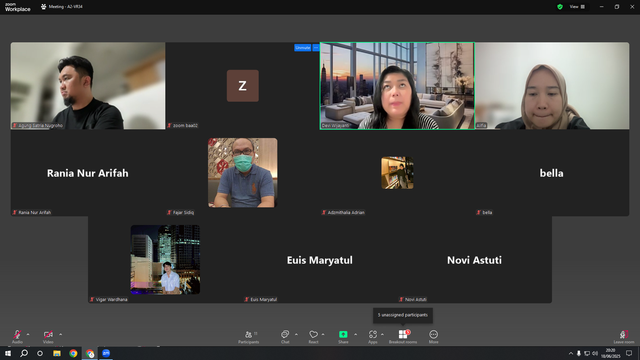Click the Z avatar of zoom baa02
Image resolution: width=640 pixels, height=360 pixels.
243,86
